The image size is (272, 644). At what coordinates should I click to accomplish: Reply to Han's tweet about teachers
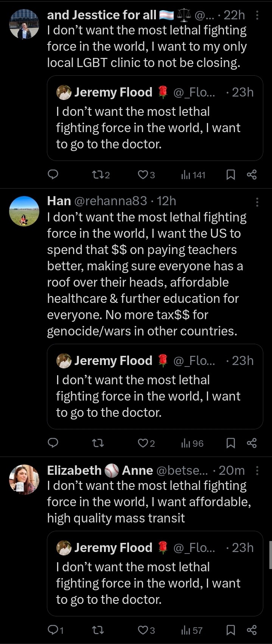(x=53, y=443)
